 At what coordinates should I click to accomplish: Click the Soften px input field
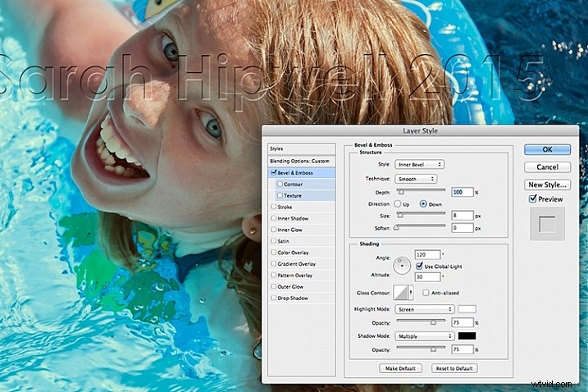[x=463, y=228]
